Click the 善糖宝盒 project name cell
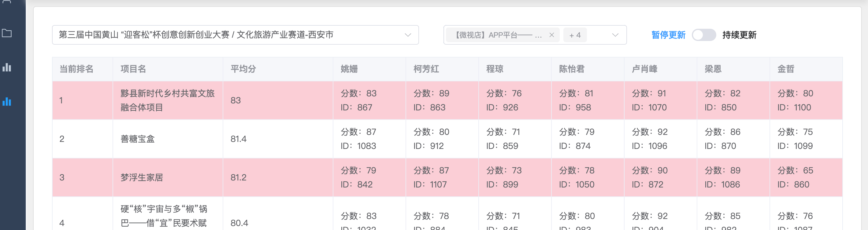The width and height of the screenshot is (868, 230). click(138, 139)
